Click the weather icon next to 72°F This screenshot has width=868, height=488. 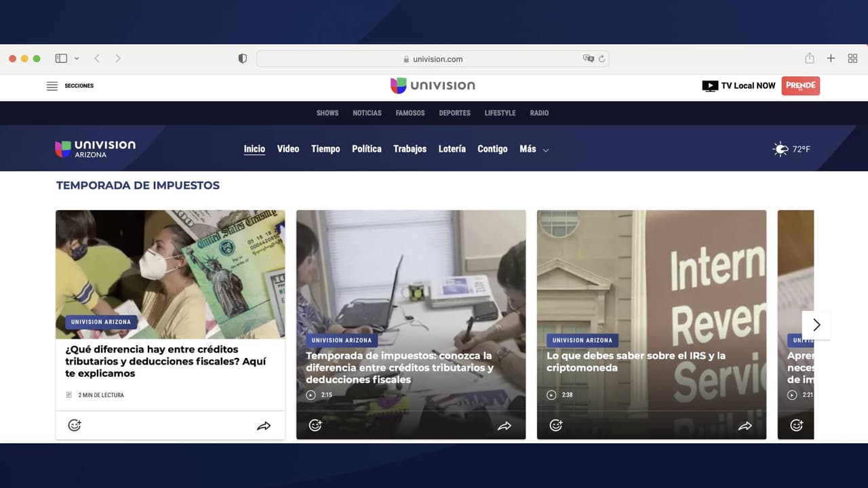(x=779, y=148)
